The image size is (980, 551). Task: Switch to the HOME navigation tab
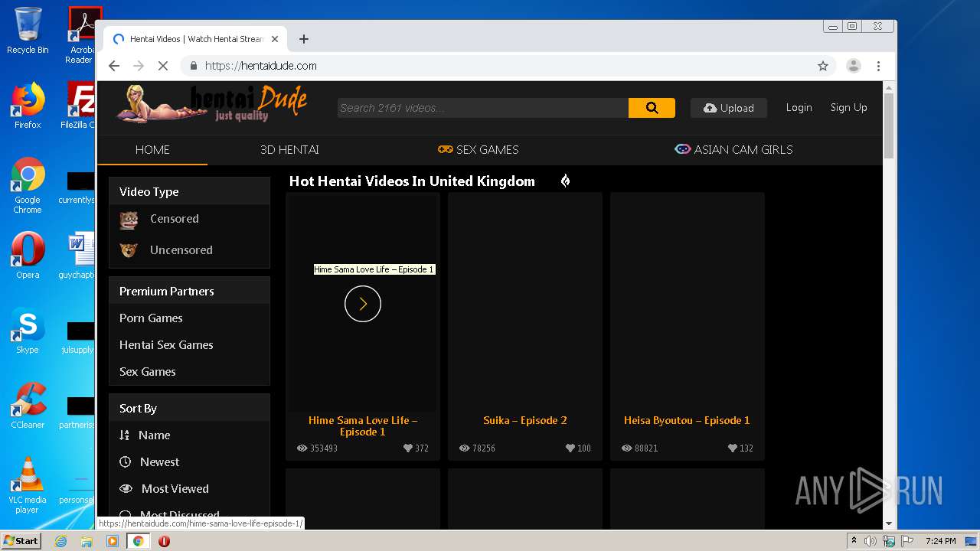(152, 150)
